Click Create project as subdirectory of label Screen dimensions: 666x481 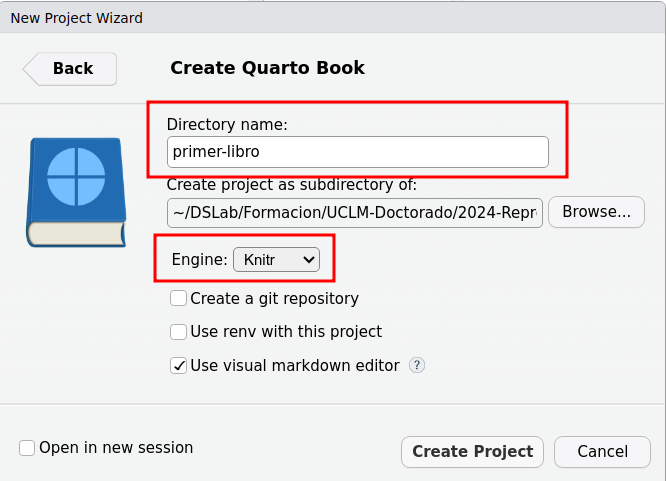tap(291, 184)
